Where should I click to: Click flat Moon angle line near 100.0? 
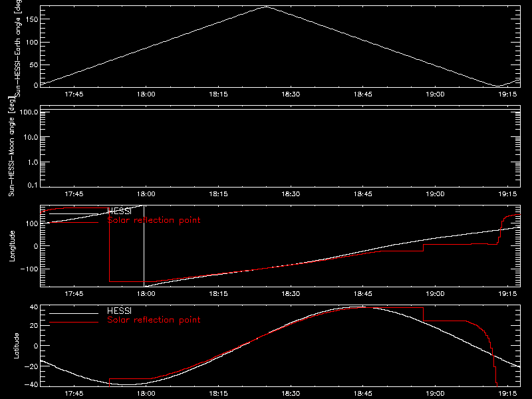(280, 110)
